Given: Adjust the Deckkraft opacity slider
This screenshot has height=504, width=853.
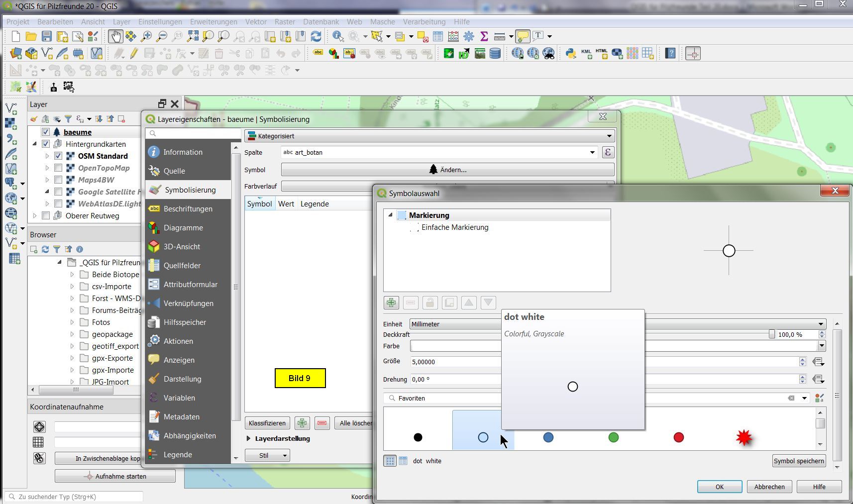Looking at the screenshot, I should (x=771, y=334).
